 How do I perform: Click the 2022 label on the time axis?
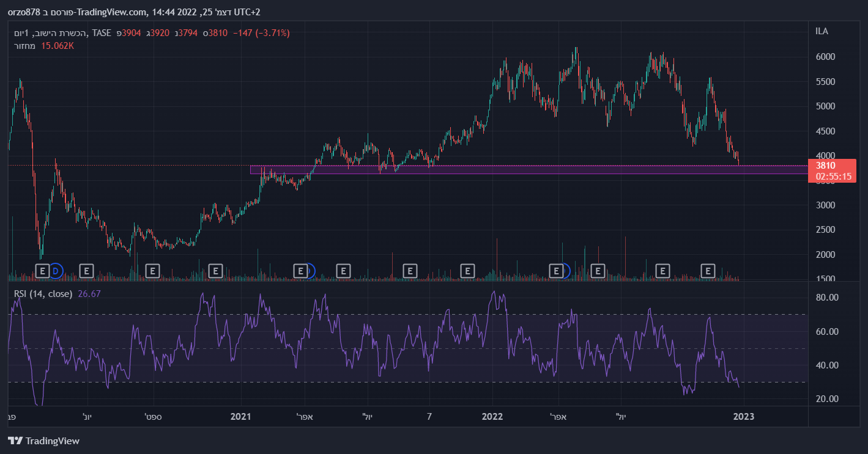point(492,417)
